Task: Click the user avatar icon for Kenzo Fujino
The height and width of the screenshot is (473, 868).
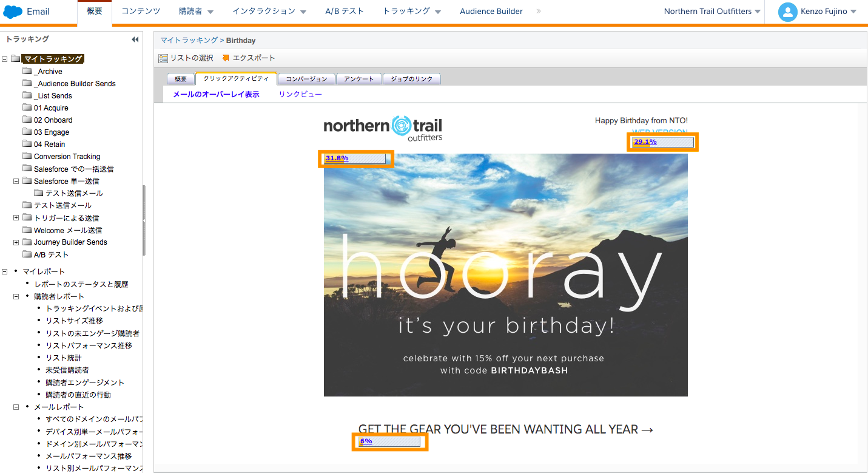Action: pos(787,12)
